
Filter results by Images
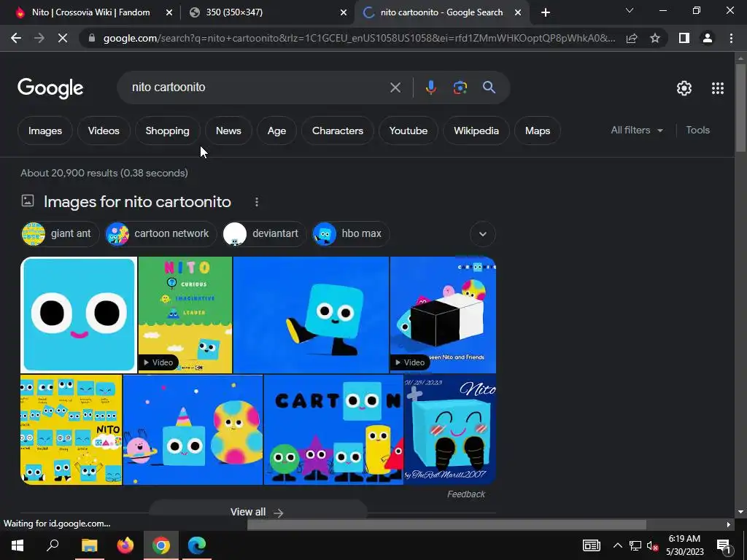tap(44, 131)
